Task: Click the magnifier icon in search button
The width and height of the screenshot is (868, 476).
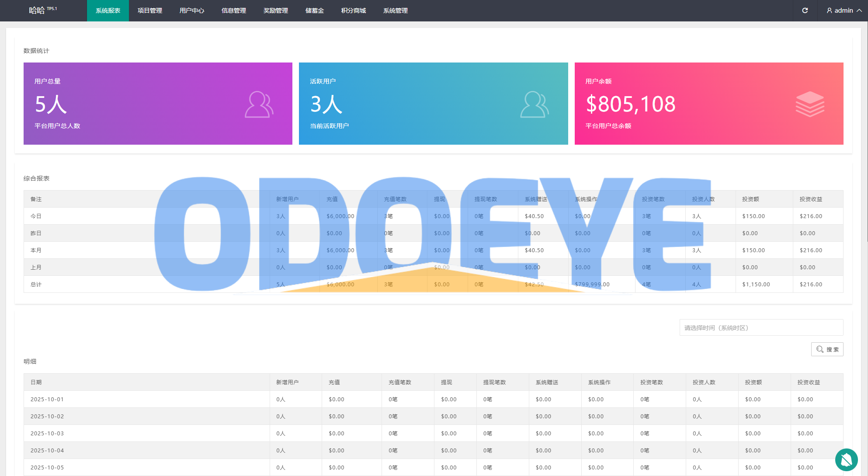Action: point(819,349)
